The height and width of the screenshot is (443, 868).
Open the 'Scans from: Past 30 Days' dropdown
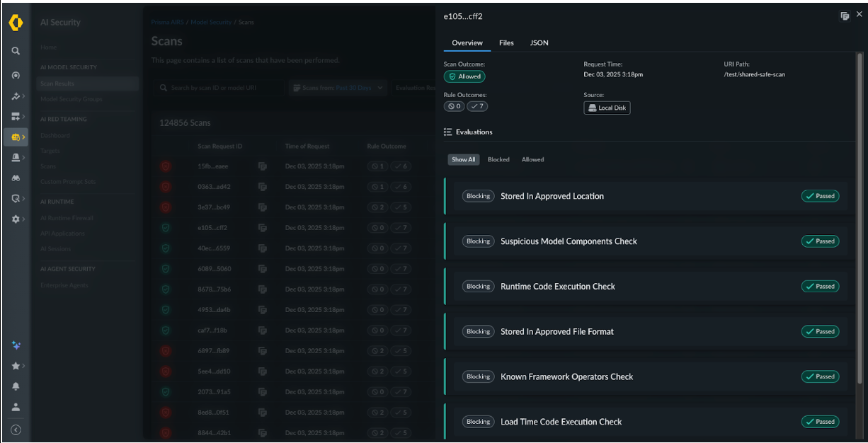point(338,88)
